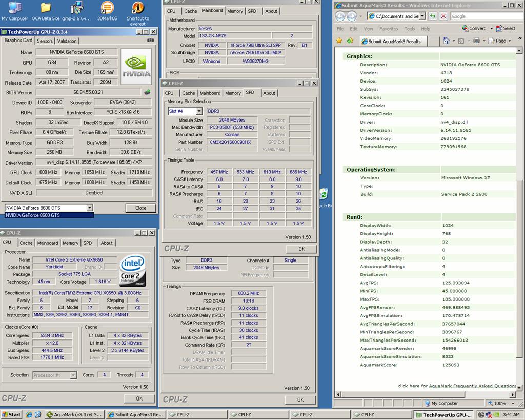Click the GPU-Z title bar icon
525x420 pixels.
(x=4, y=32)
